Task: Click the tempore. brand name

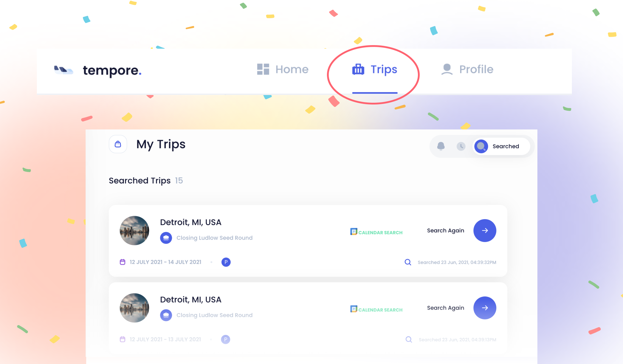Action: pyautogui.click(x=112, y=71)
